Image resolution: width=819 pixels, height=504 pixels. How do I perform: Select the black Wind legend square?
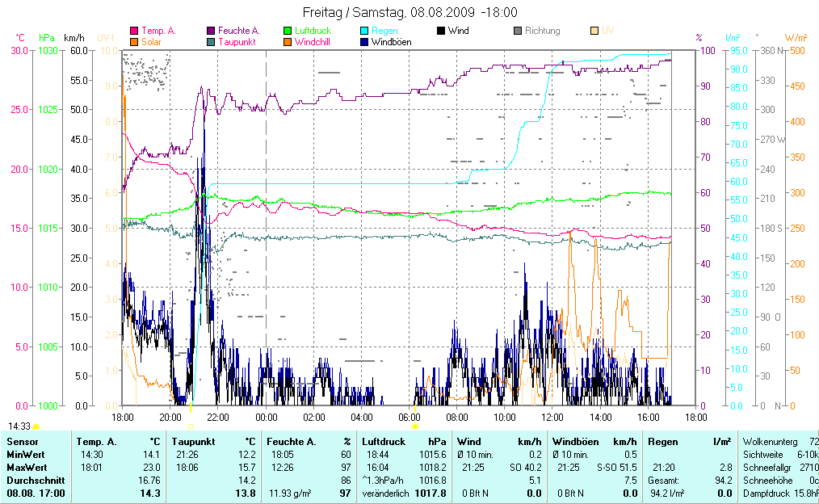(x=440, y=31)
